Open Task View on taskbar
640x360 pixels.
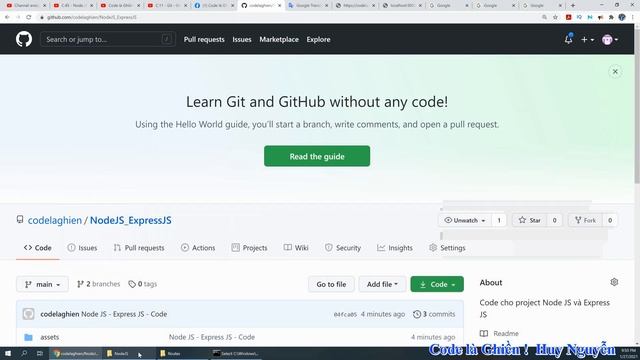(x=40, y=353)
